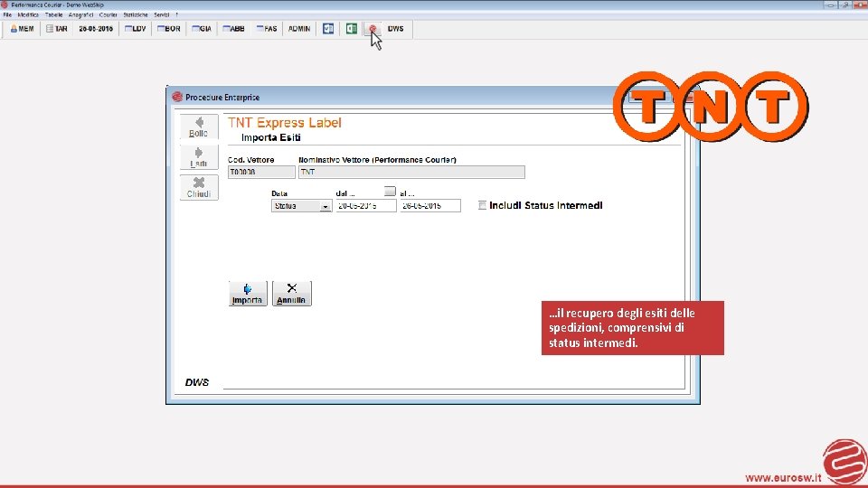Click the 'Importa Esiti' subtitle text
The image size is (868, 488).
point(270,137)
